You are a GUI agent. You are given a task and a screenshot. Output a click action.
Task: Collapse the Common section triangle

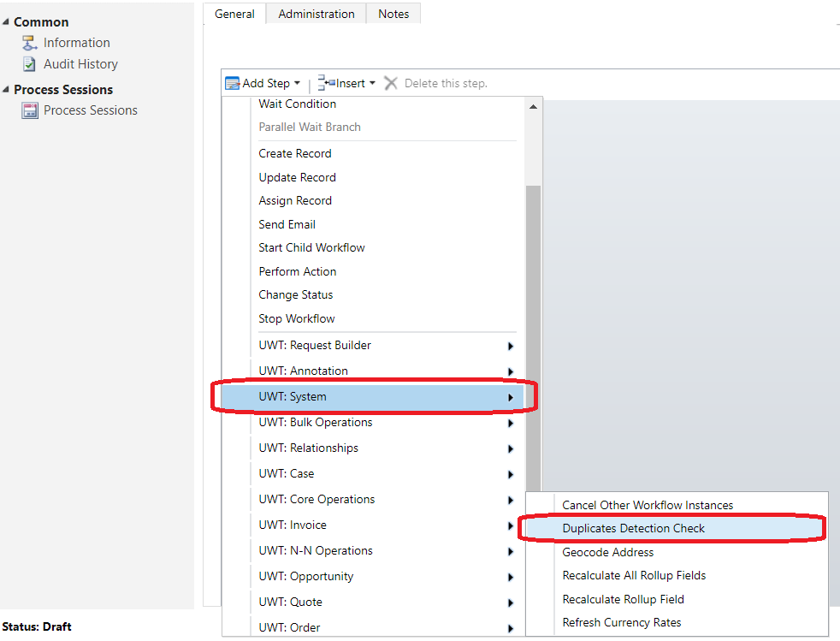pyautogui.click(x=7, y=22)
